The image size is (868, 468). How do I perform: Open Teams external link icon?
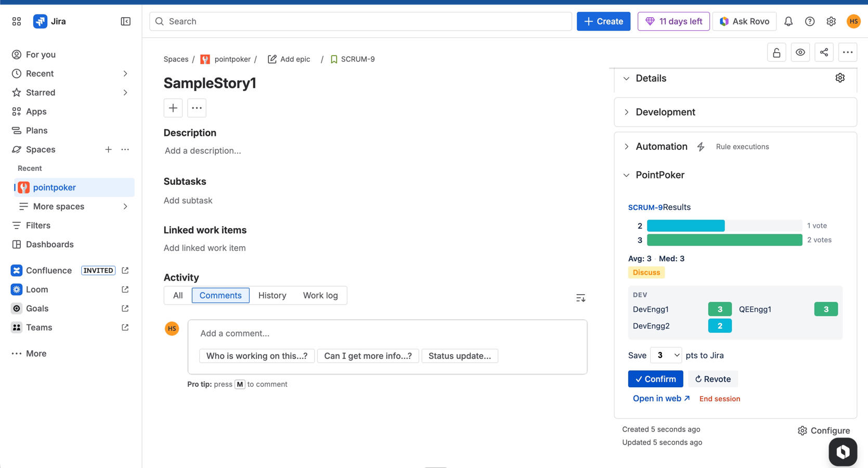point(125,327)
